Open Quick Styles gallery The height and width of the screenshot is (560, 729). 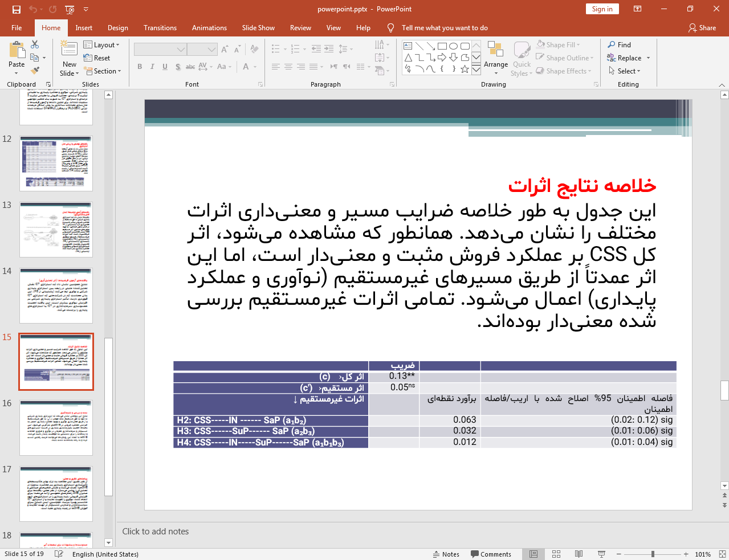522,59
